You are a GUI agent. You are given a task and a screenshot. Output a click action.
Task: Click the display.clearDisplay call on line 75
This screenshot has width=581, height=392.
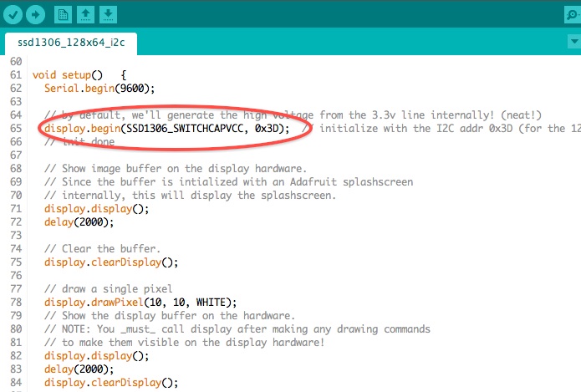click(111, 262)
